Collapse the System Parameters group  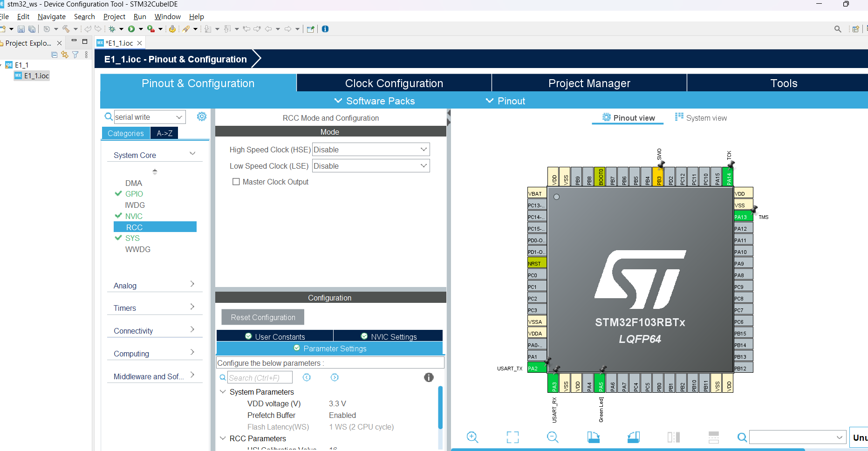223,392
